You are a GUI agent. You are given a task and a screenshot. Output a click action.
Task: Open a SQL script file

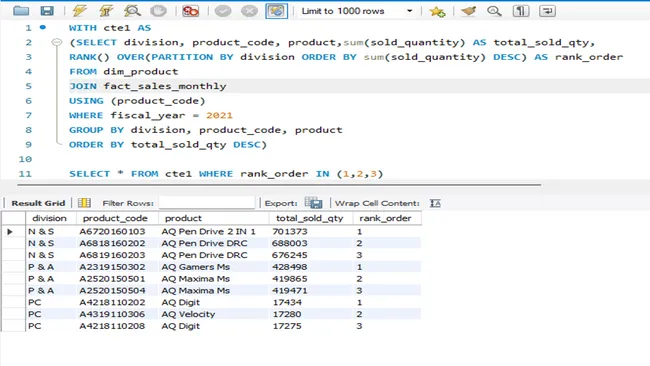coord(21,11)
